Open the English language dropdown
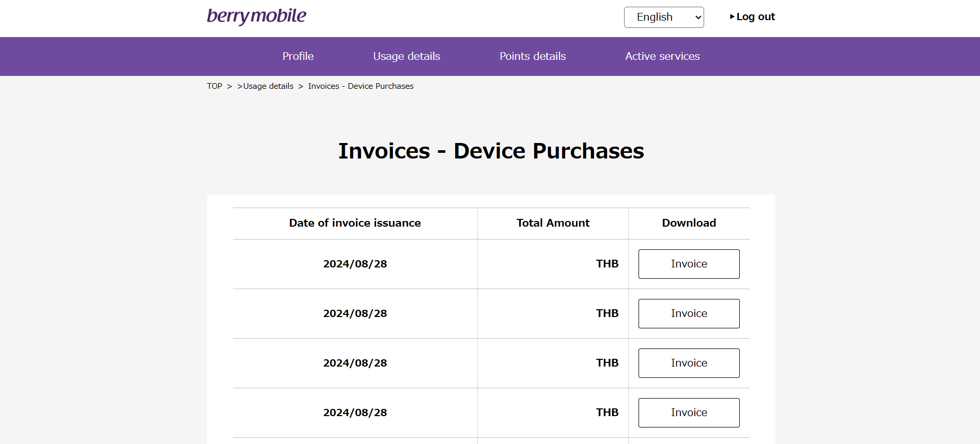The image size is (980, 444). 664,17
